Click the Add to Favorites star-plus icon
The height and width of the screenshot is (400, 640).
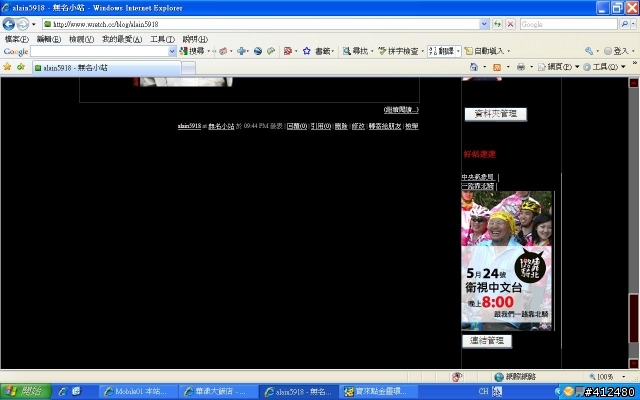20,67
